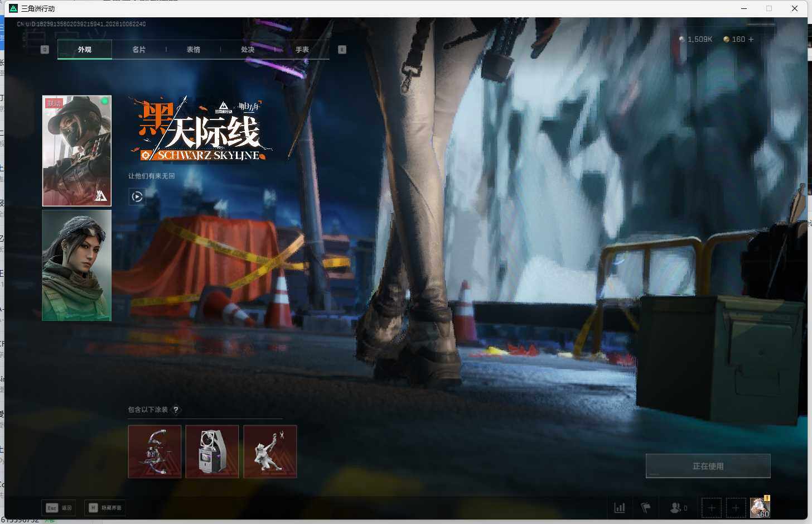The image size is (812, 524).
Task: Click the 正在使用 button
Action: click(708, 466)
